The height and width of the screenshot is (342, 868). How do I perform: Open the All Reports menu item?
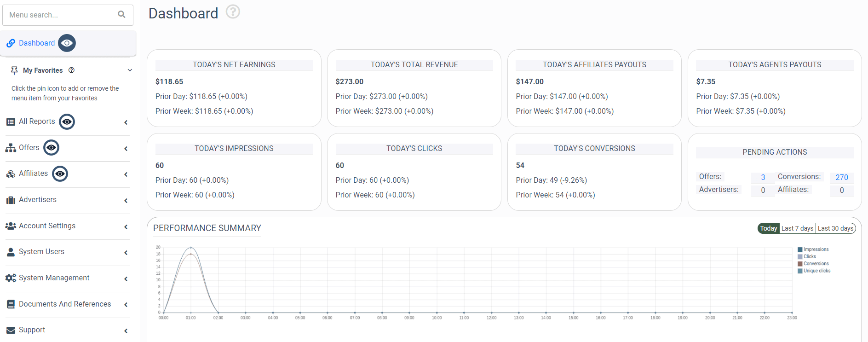tap(37, 122)
